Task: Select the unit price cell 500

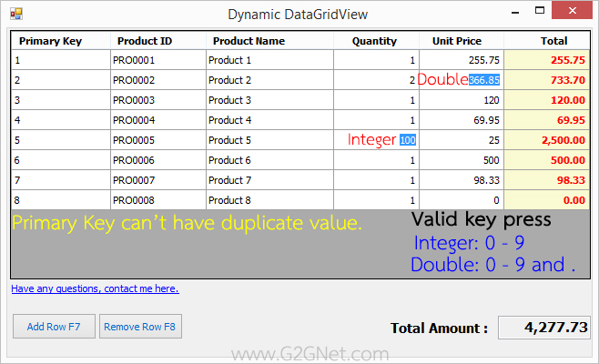Action: pos(462,160)
